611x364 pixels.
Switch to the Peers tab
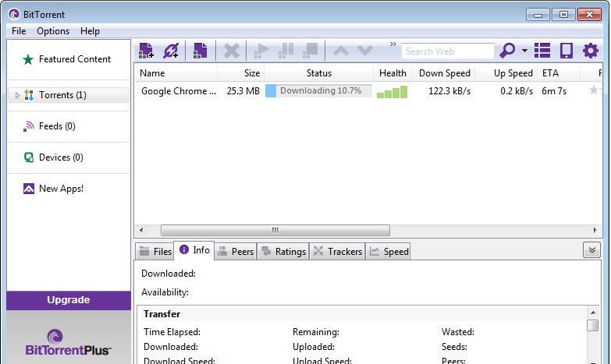236,251
